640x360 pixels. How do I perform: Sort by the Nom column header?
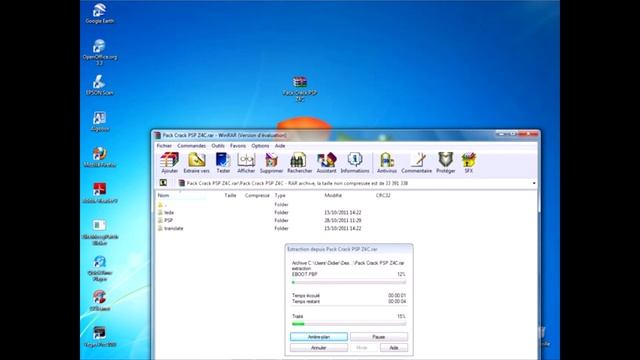click(x=163, y=196)
